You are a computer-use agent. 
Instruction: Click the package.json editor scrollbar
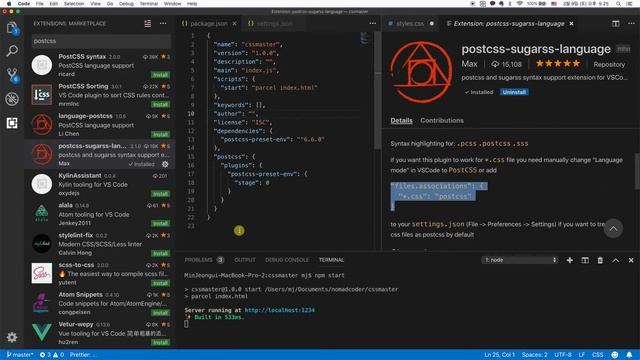click(x=378, y=91)
